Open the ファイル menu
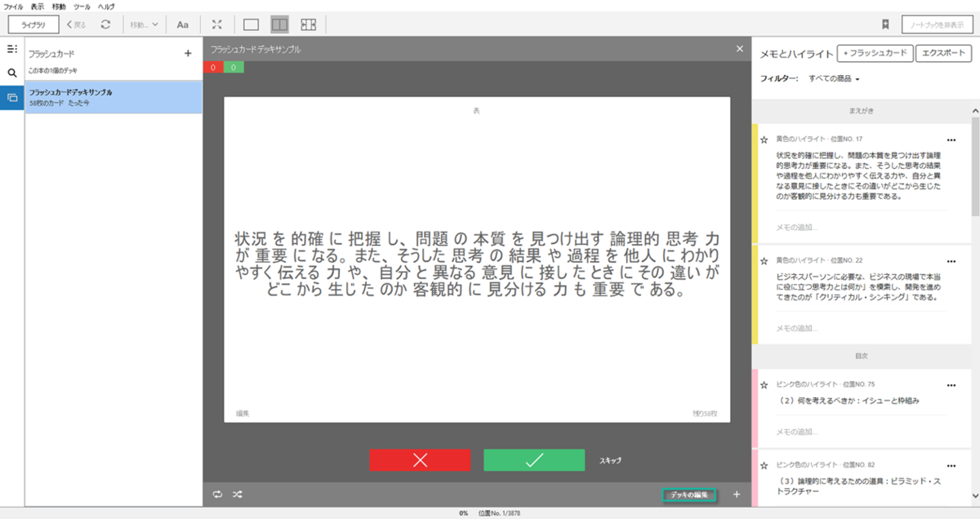This screenshot has height=519, width=980. [12, 6]
